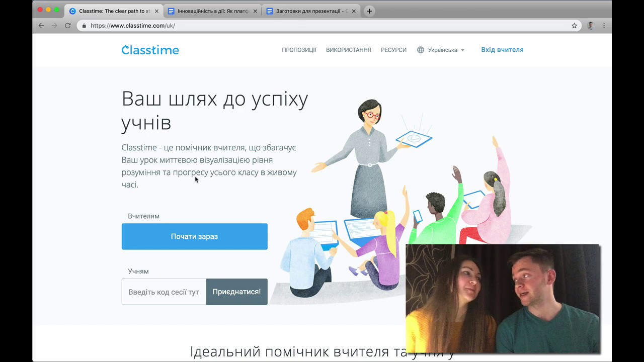Viewport: 644px width, 362px height.
Task: Bookmark page with the star icon
Action: [574, 26]
